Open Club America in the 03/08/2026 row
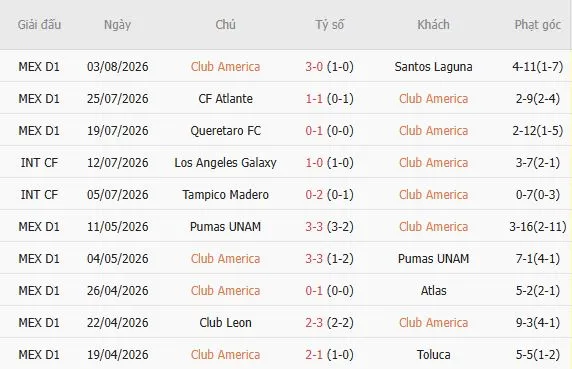572x369 pixels. 225,67
